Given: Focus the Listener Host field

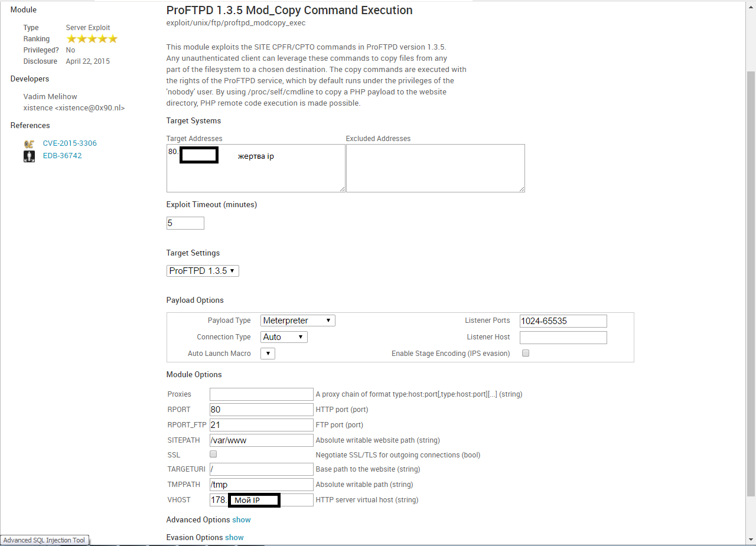Looking at the screenshot, I should [x=563, y=338].
